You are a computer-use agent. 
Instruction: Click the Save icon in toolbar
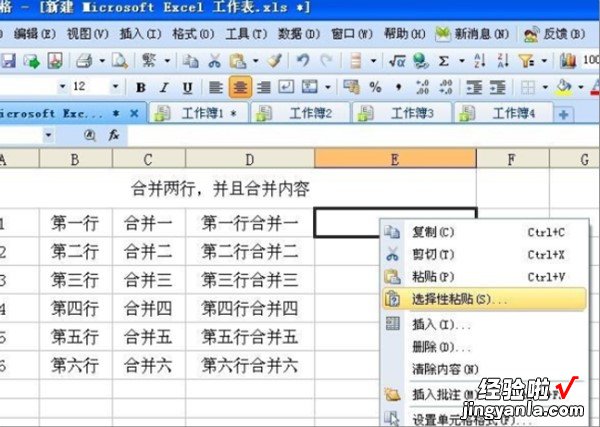[x=8, y=60]
